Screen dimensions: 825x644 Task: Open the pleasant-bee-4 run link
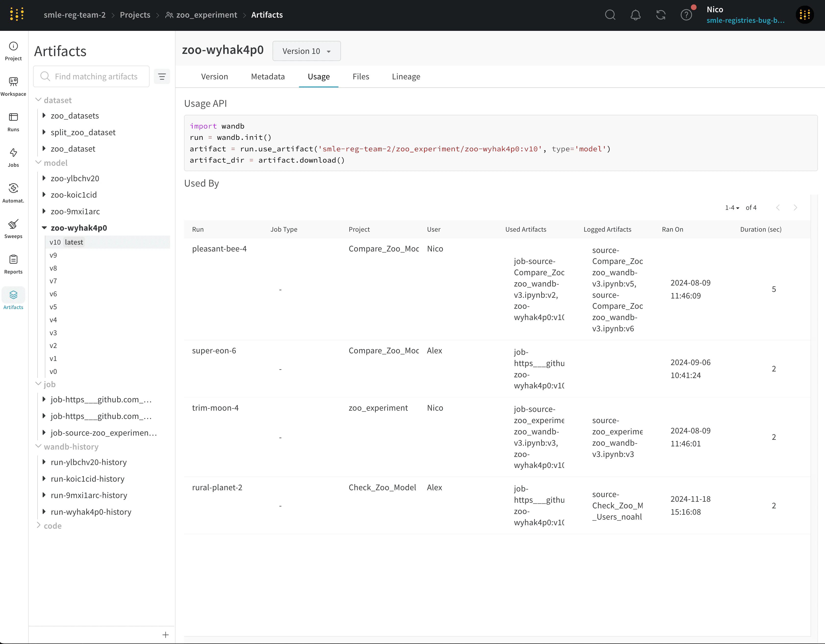pyautogui.click(x=219, y=249)
